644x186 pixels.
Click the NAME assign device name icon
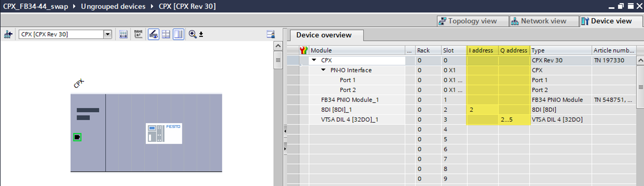click(138, 34)
